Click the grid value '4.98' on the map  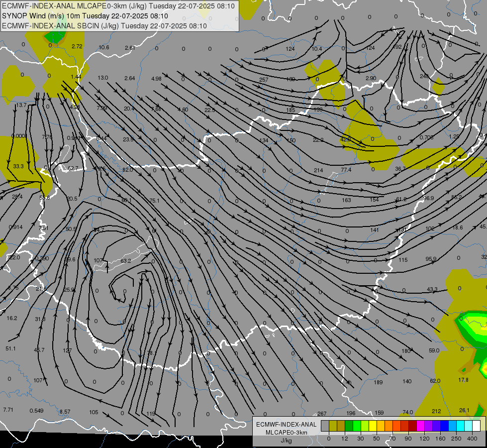click(x=157, y=79)
